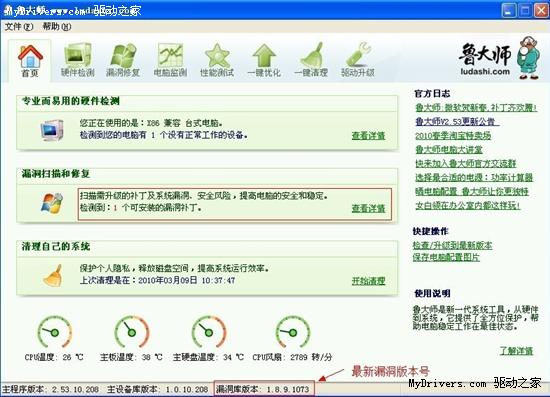
Task: Click 保存电脑配置图片 link
Action: coord(446,257)
